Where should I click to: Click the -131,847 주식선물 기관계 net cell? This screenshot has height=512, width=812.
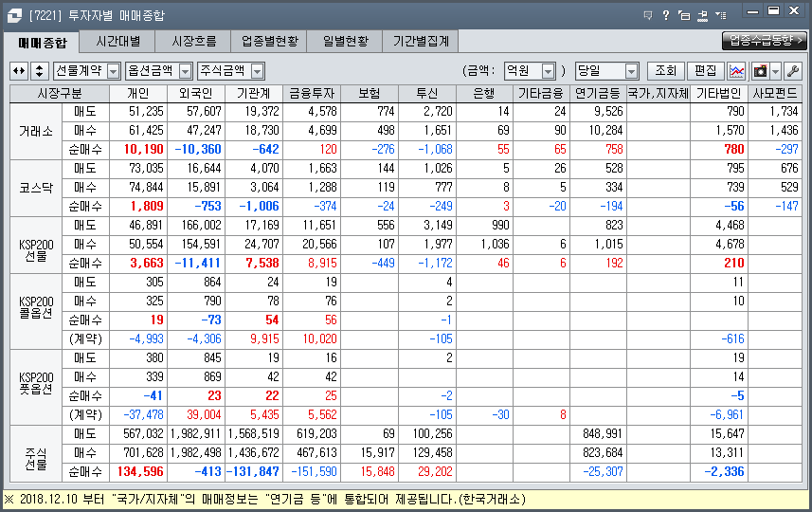click(256, 471)
